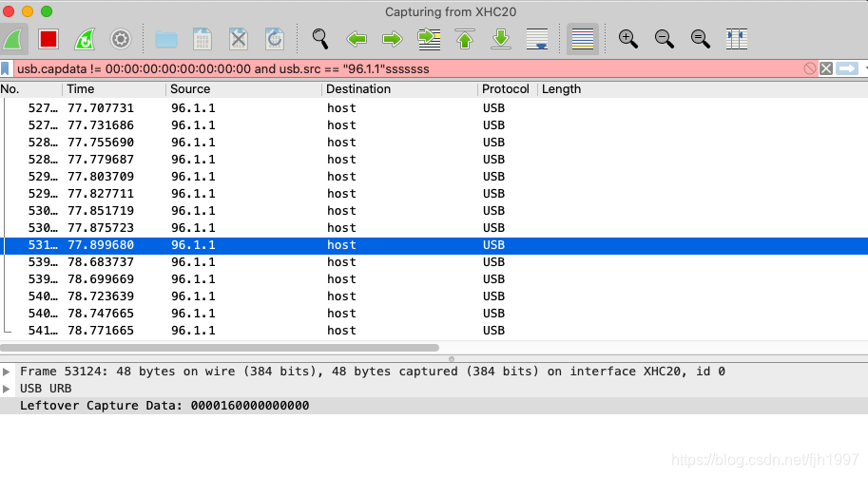Stop the capture with the red square
868x477 pixels.
point(48,39)
